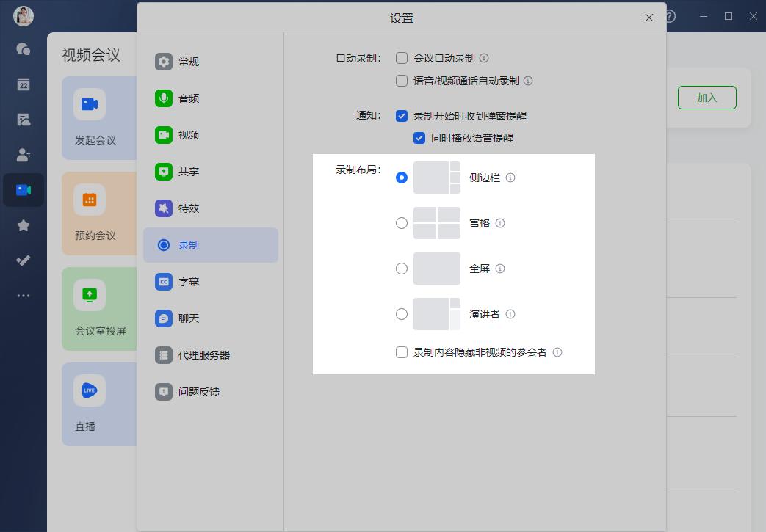This screenshot has width=766, height=532.
Task: Open the chat icon in the left sidebar
Action: pos(24,49)
